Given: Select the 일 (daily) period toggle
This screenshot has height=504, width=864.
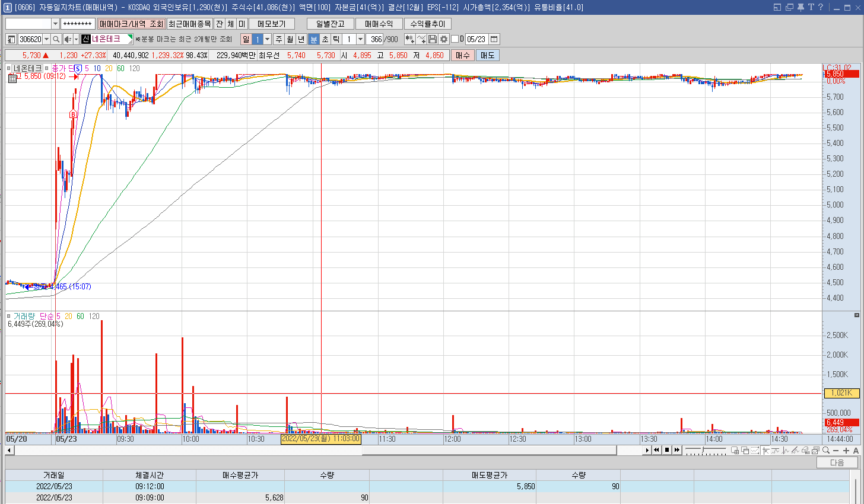Looking at the screenshot, I should click(246, 39).
